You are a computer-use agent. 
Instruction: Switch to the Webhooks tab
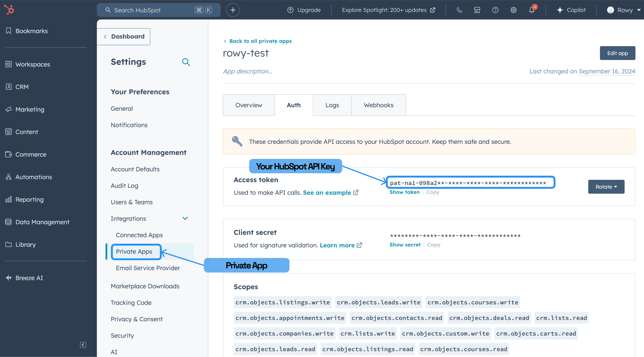[x=378, y=105]
